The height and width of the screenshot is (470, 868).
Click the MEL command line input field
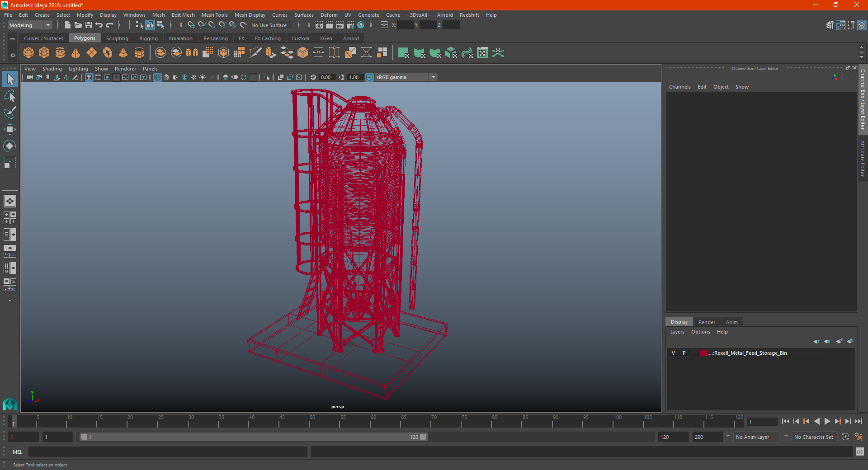168,451
